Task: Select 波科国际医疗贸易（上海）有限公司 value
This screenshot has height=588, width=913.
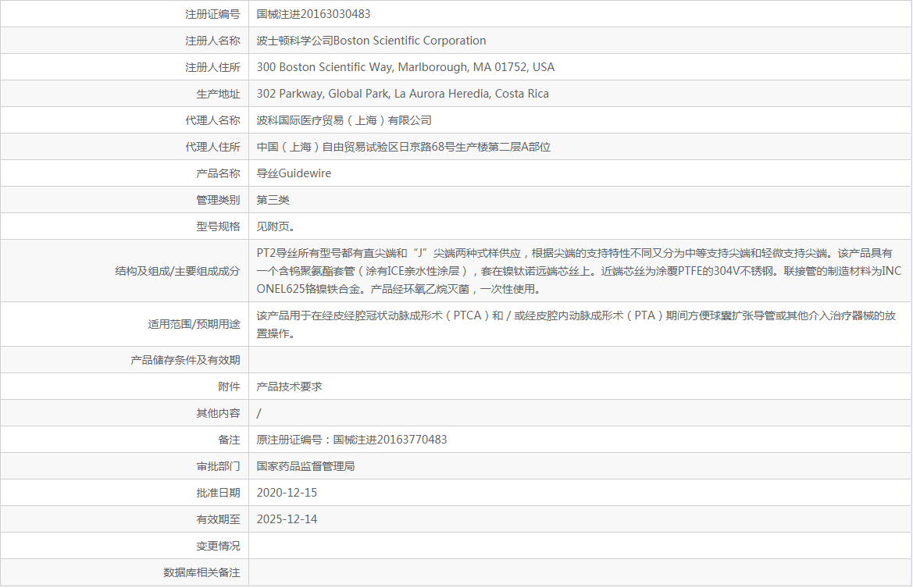Action: tap(344, 120)
